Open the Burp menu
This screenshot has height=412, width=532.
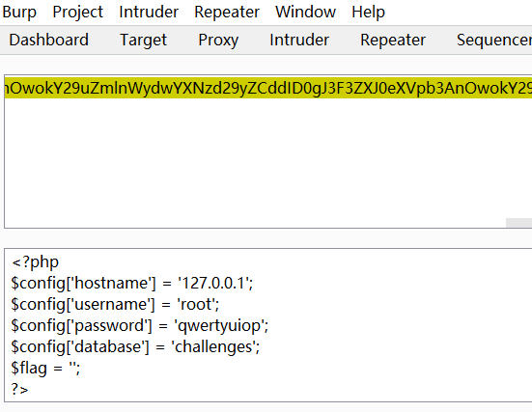coord(18,13)
